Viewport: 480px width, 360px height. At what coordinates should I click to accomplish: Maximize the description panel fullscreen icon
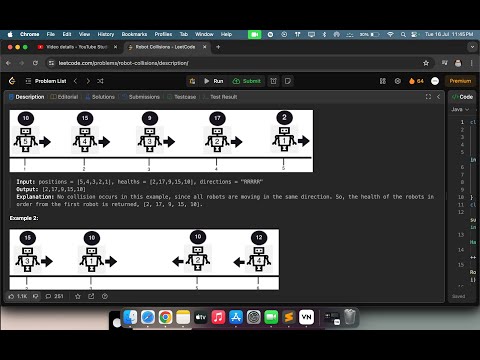(428, 97)
